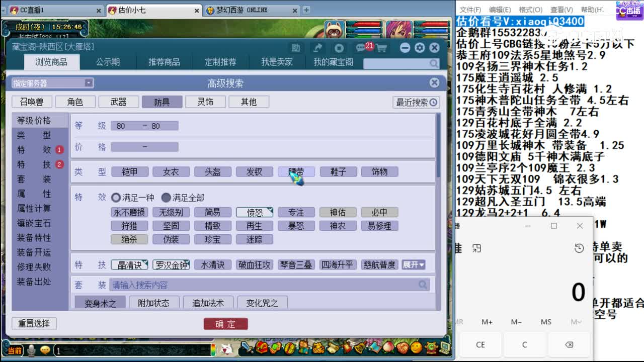Open 最近搜索 recent searches
644x362 pixels.
tap(416, 102)
